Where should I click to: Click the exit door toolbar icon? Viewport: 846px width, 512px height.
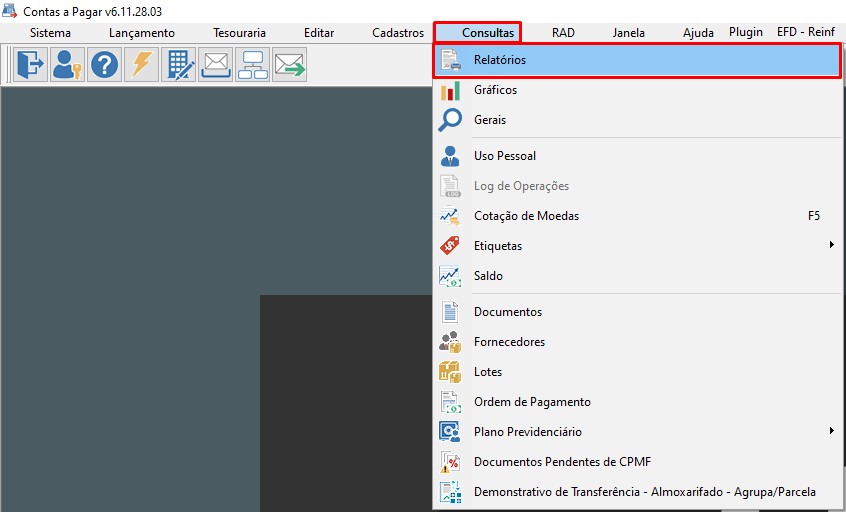coord(31,65)
